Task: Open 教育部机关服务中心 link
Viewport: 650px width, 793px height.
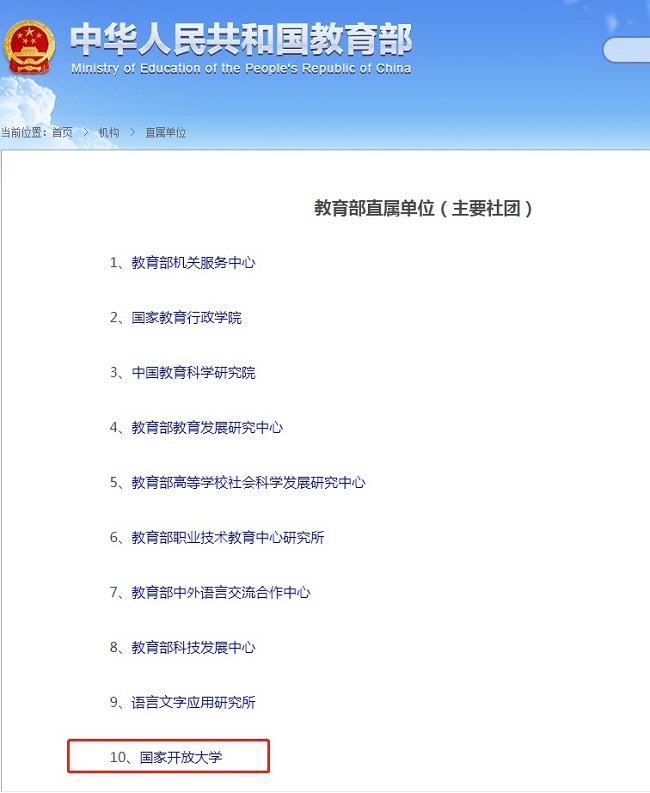Action: (193, 262)
